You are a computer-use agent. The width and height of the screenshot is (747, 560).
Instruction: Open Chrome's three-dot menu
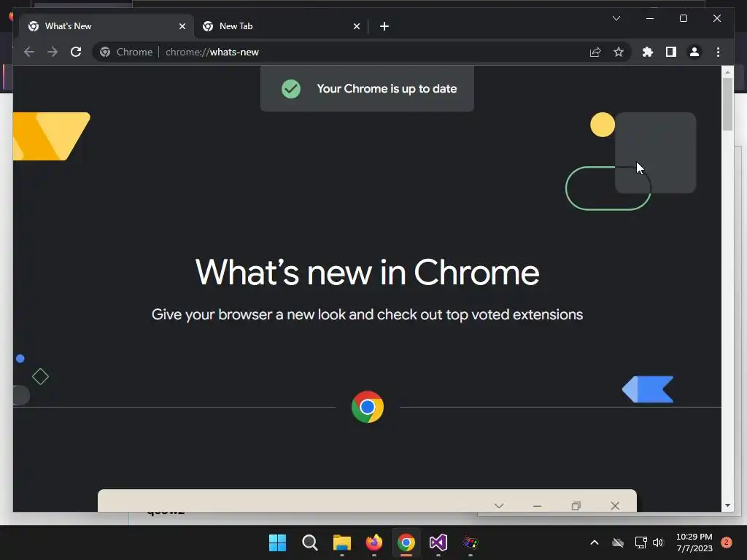click(718, 52)
